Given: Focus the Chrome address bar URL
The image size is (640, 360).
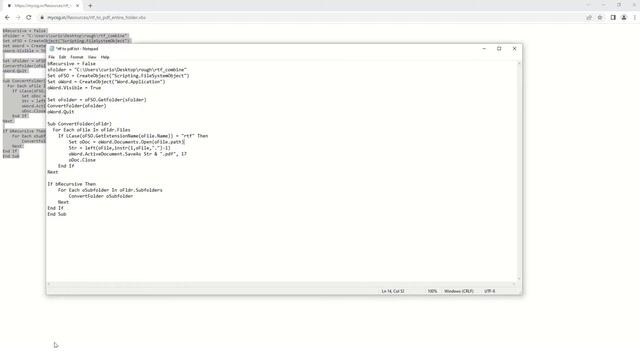Looking at the screenshot, I should [97, 18].
